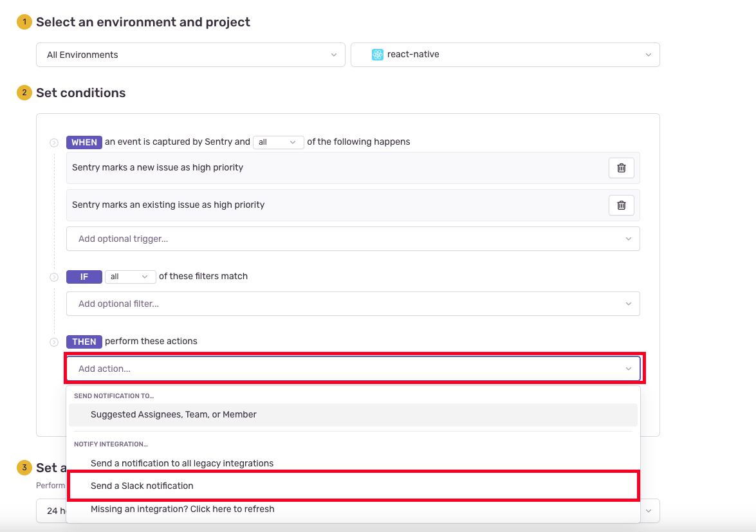This screenshot has width=756, height=532.
Task: Change the WHEN 'all' match selector
Action: tap(278, 142)
